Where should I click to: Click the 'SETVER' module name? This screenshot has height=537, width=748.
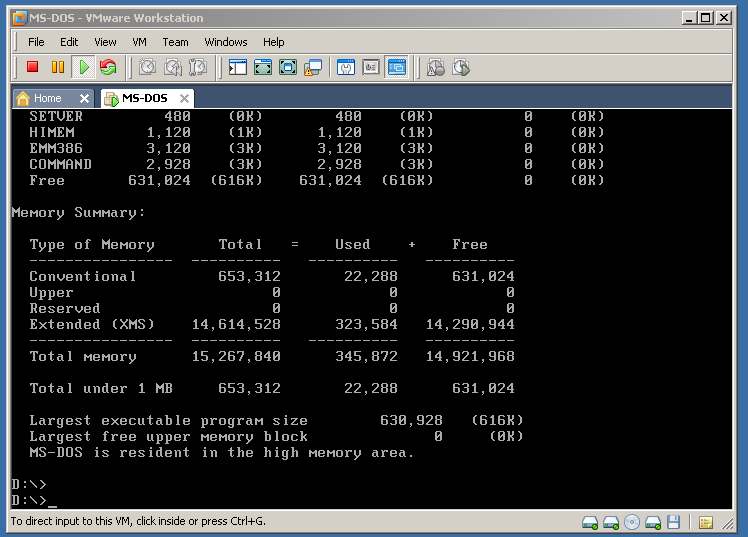(x=56, y=116)
